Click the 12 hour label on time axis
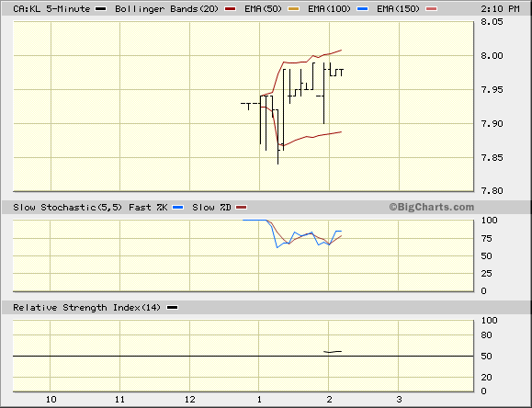This screenshot has height=408, width=532. pos(190,399)
